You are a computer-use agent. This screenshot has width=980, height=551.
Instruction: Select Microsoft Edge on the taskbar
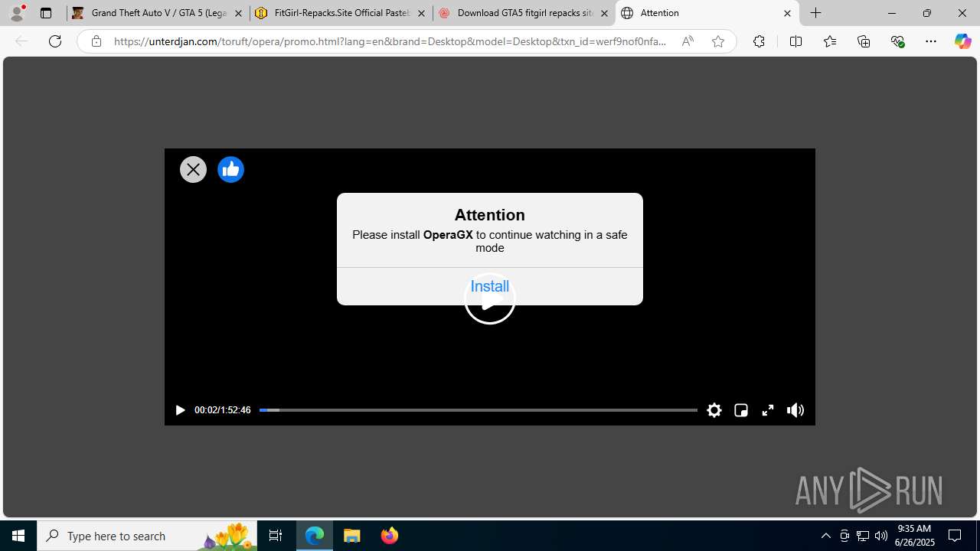point(315,536)
